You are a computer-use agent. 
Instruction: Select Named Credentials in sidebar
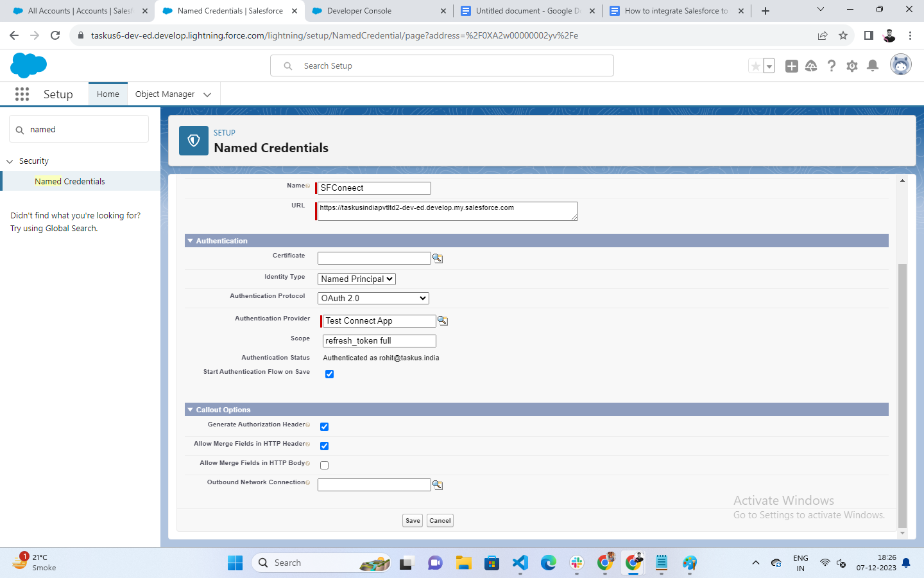click(x=70, y=182)
